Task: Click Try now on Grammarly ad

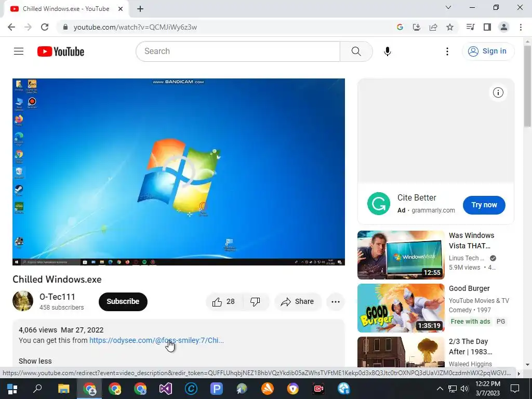Action: (484, 205)
